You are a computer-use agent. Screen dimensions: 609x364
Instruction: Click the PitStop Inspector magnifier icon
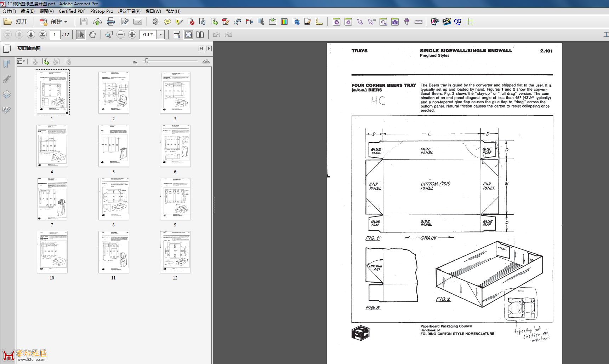[383, 22]
